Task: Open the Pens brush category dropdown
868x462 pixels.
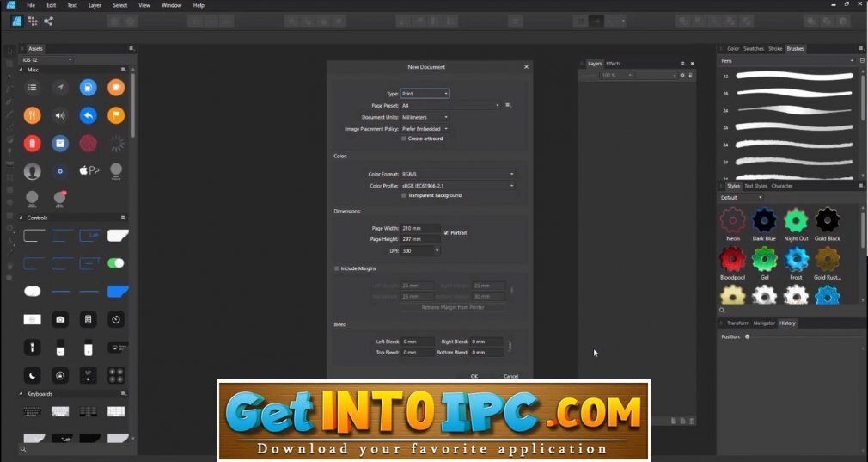Action: pos(787,60)
